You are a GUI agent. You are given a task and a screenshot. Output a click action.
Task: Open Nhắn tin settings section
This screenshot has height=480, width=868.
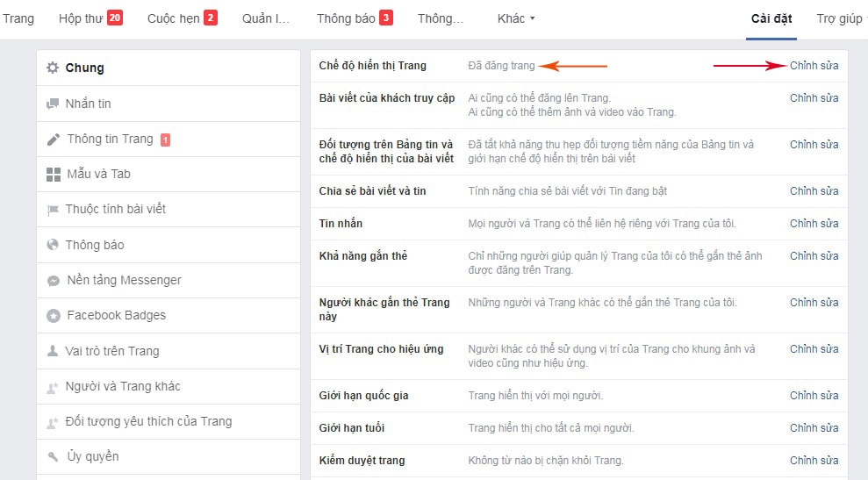tap(169, 104)
